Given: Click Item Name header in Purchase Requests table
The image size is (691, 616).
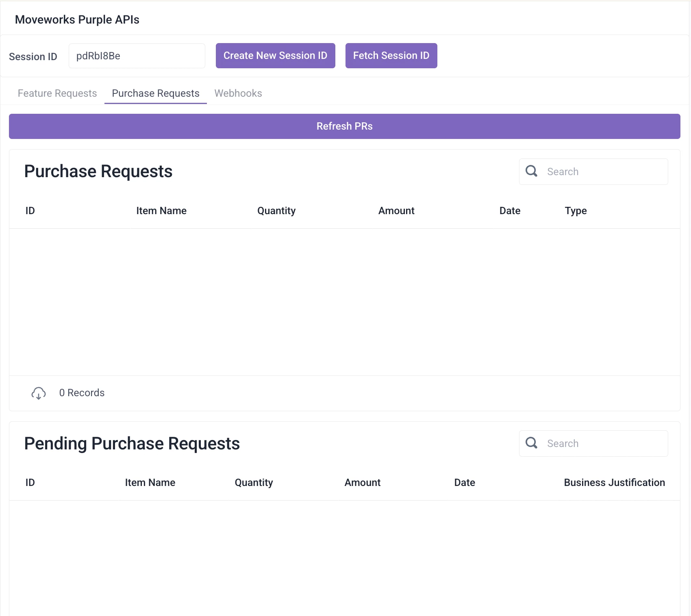Looking at the screenshot, I should coord(161,210).
